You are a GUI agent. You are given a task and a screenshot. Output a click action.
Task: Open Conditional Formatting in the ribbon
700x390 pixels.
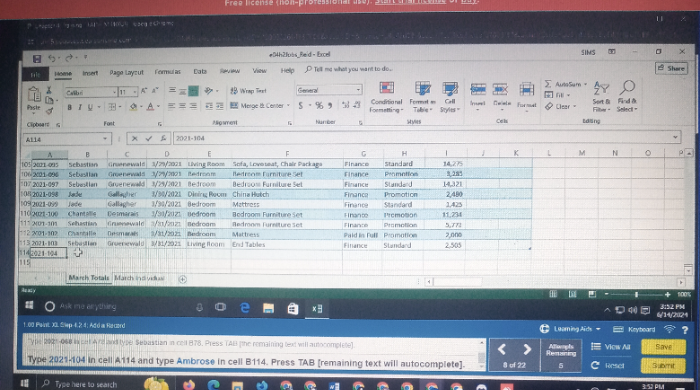pos(387,97)
